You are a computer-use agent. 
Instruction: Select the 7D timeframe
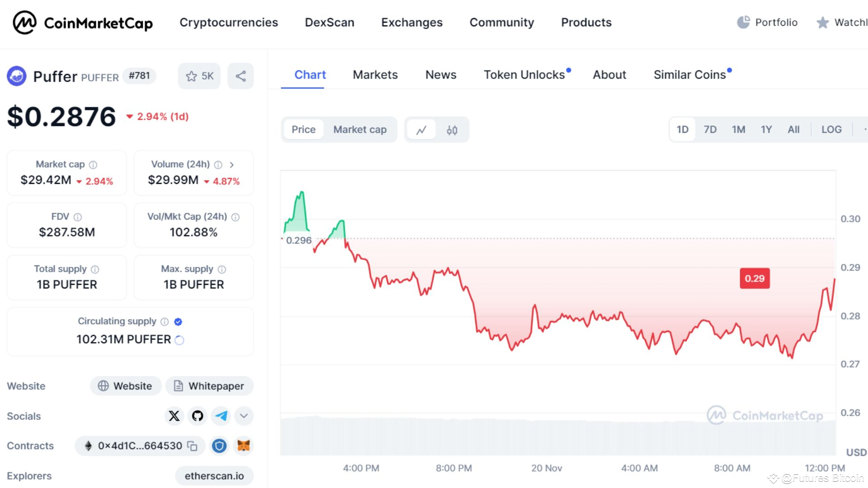click(x=710, y=129)
